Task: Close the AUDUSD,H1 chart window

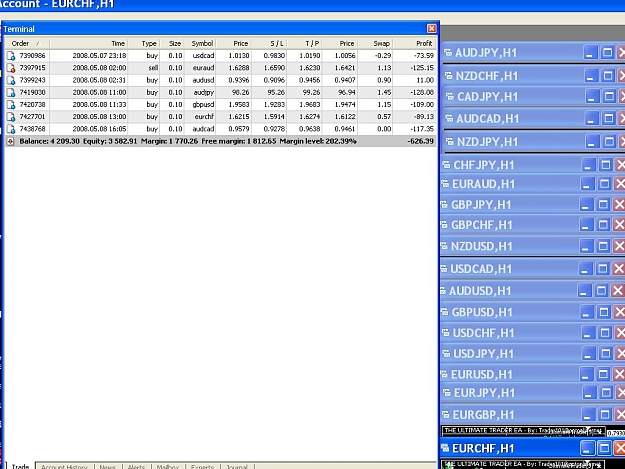Action: pyautogui.click(x=617, y=290)
